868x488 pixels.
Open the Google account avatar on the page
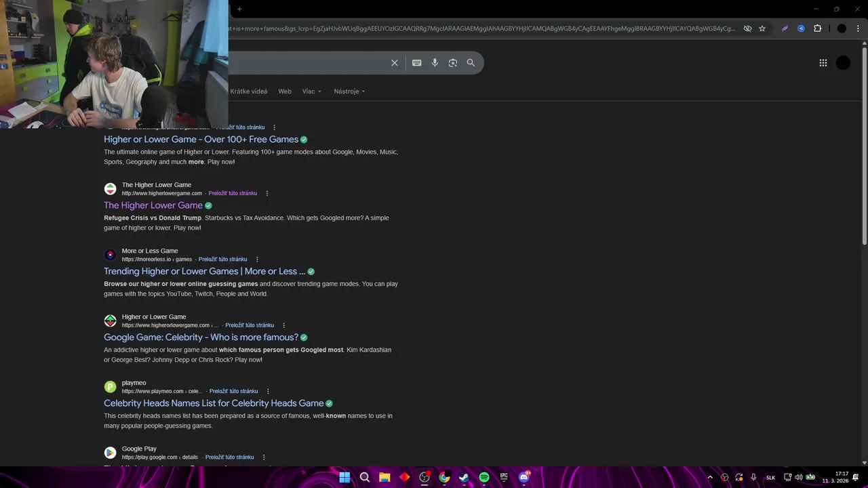click(x=843, y=63)
